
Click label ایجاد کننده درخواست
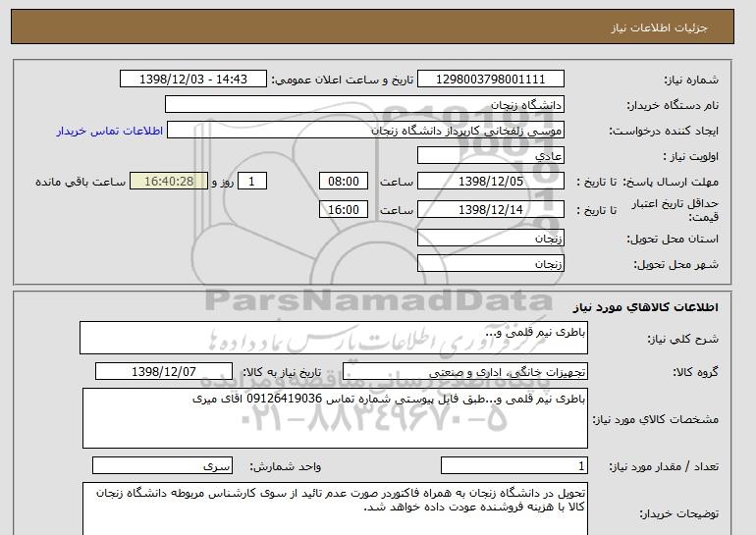pyautogui.click(x=664, y=131)
